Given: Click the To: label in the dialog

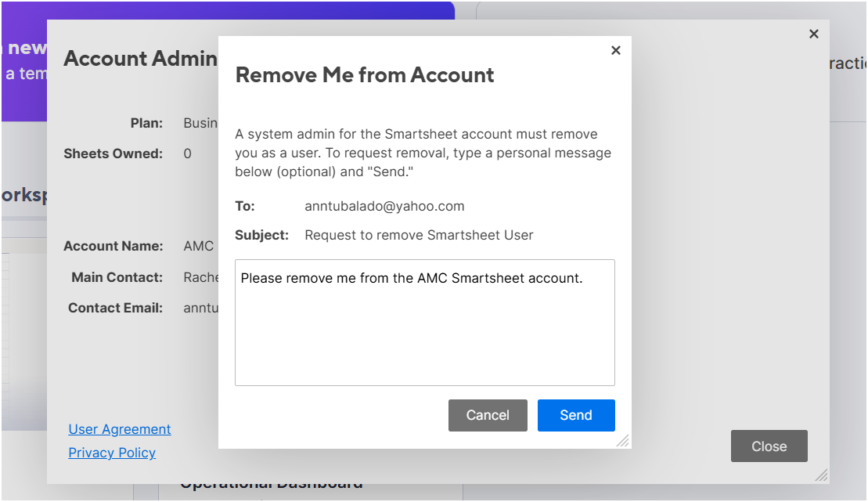Looking at the screenshot, I should point(245,206).
